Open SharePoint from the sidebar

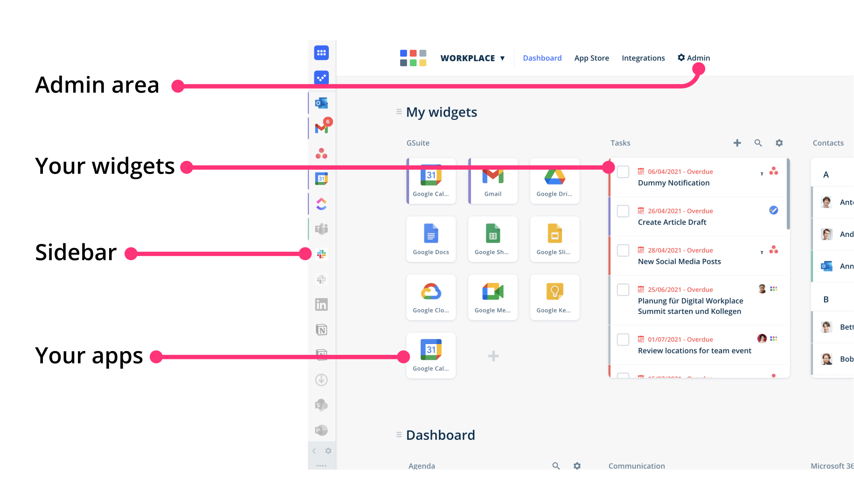tap(321, 405)
